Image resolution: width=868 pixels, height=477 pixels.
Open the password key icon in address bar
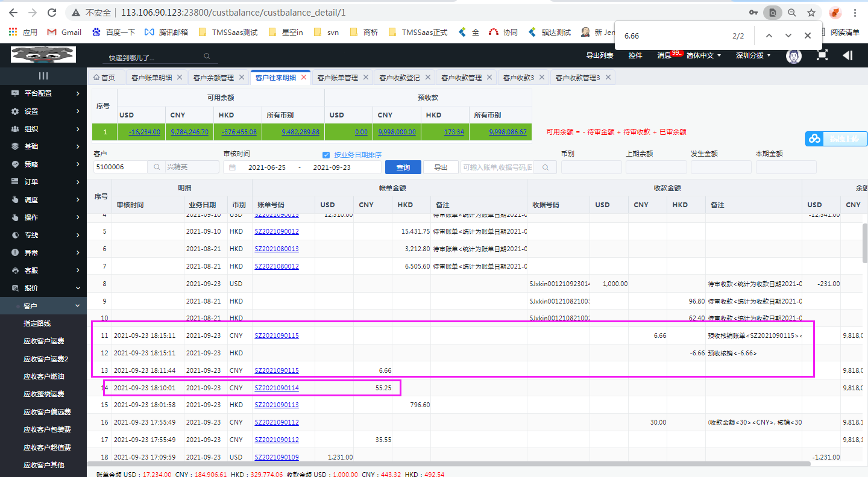coord(753,12)
